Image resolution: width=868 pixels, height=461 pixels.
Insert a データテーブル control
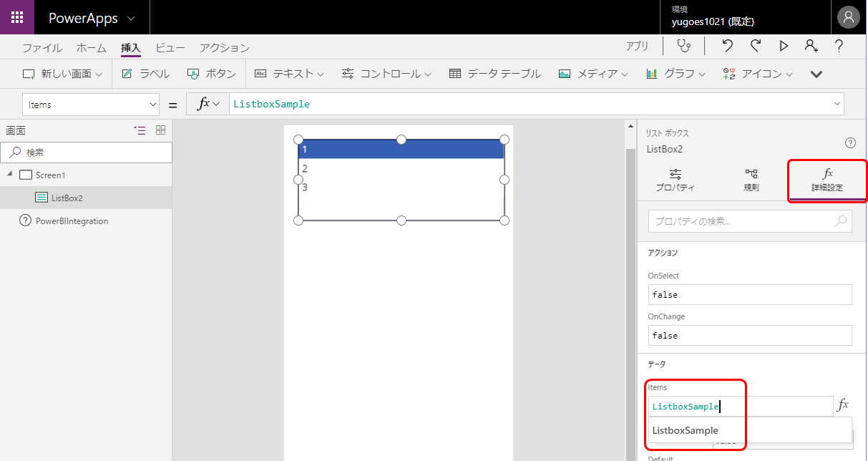point(494,73)
